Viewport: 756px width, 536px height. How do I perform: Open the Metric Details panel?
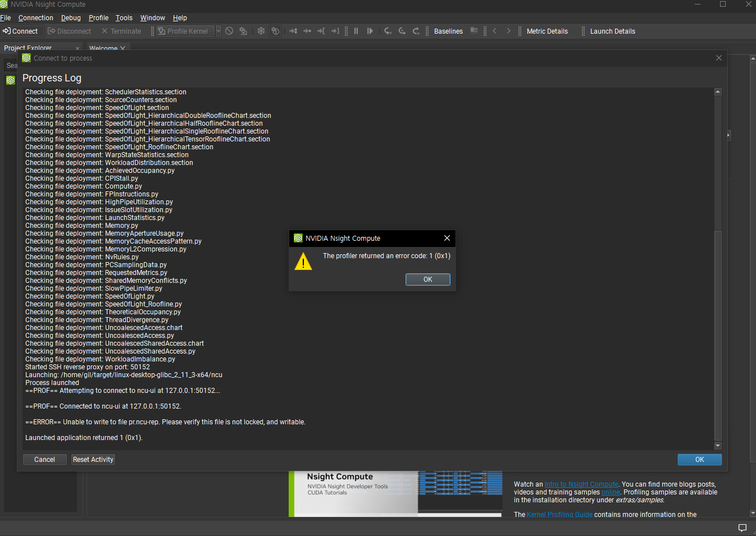click(547, 31)
